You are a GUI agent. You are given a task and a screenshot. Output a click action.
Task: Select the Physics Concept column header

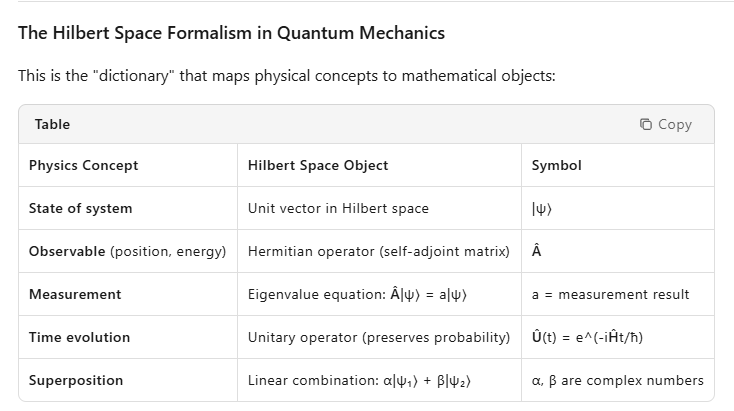[x=83, y=165]
